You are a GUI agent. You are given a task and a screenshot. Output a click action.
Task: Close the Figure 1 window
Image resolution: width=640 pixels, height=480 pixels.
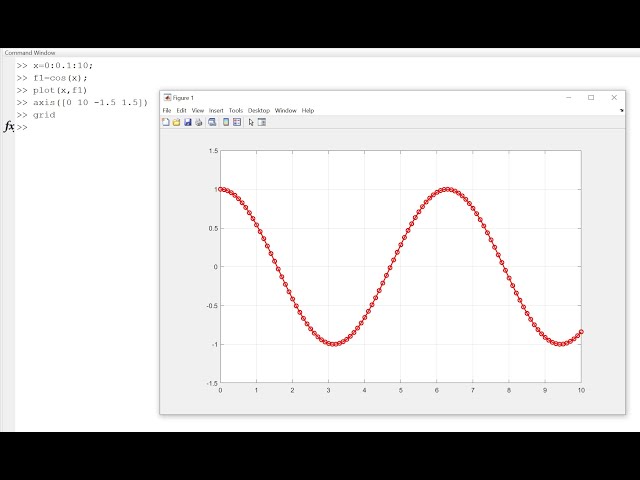614,98
